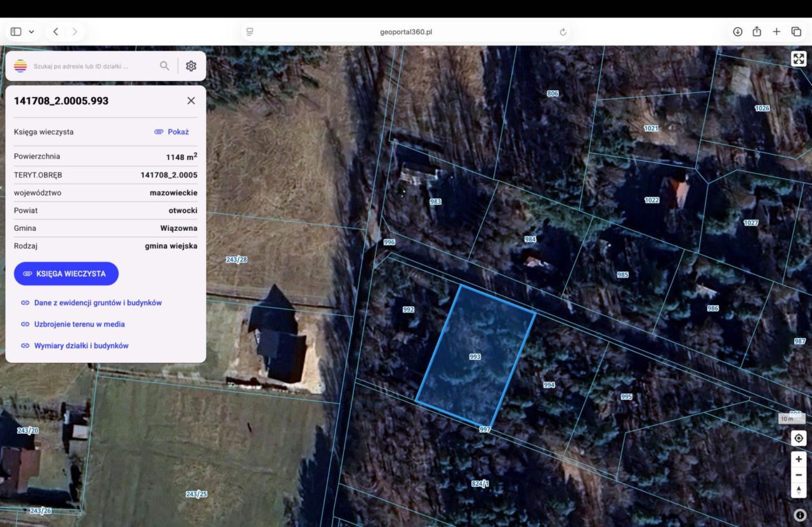Select parcel 983 on the map
This screenshot has height=527, width=812.
pyautogui.click(x=436, y=202)
